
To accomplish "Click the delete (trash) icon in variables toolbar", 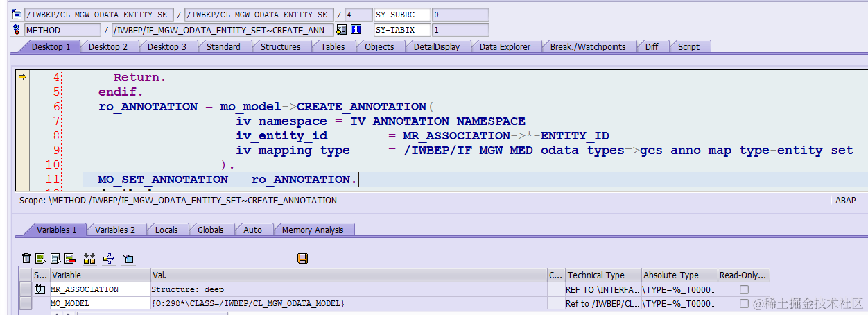I will point(26,259).
